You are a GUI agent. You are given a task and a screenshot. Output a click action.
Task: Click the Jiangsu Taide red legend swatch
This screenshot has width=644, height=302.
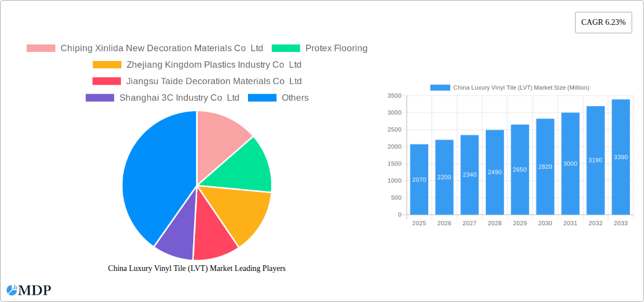[x=107, y=81]
